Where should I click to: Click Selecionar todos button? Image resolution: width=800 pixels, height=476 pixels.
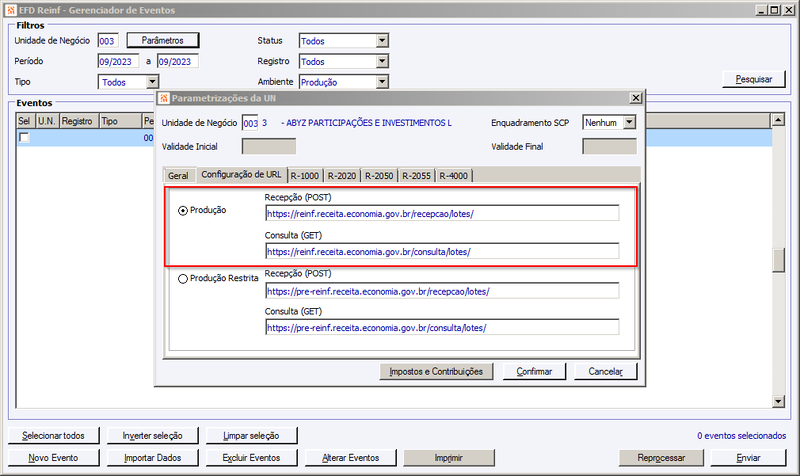tap(54, 436)
